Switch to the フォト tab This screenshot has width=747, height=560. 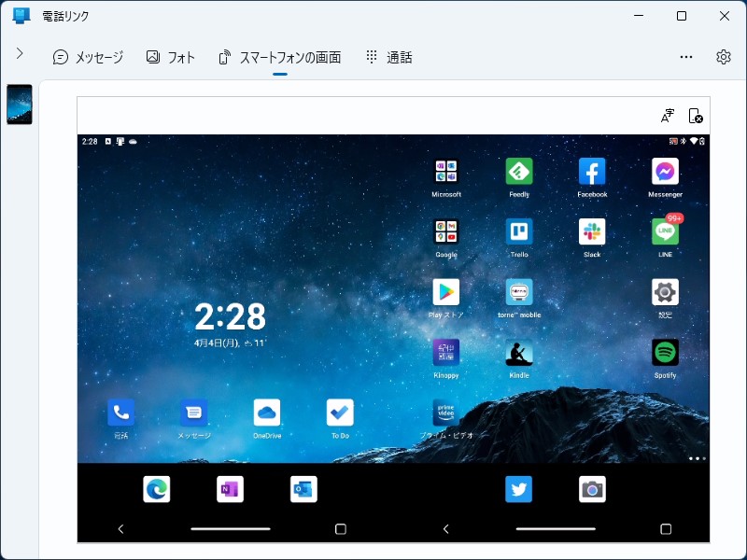coord(171,57)
